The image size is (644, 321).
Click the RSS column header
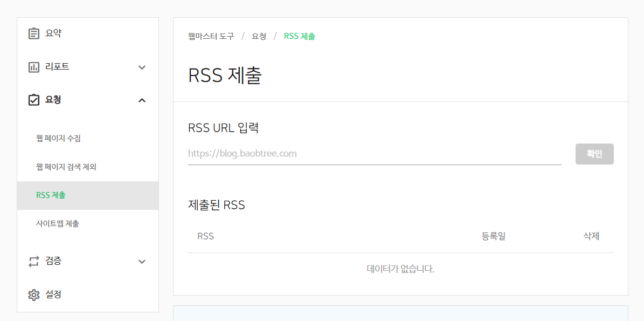(205, 236)
